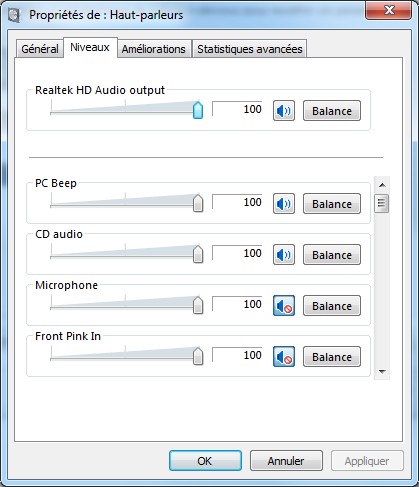Click the scrollbar up arrow in levels list
The image size is (419, 487).
click(382, 185)
